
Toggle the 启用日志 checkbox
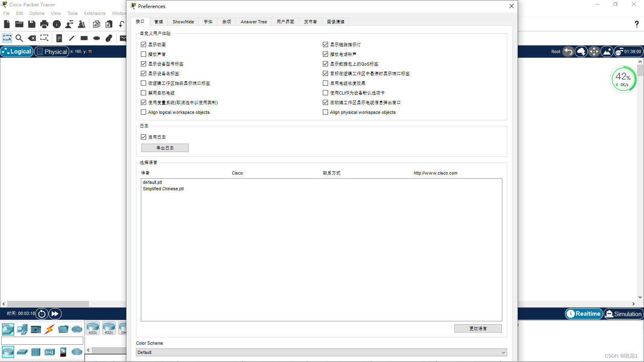143,137
